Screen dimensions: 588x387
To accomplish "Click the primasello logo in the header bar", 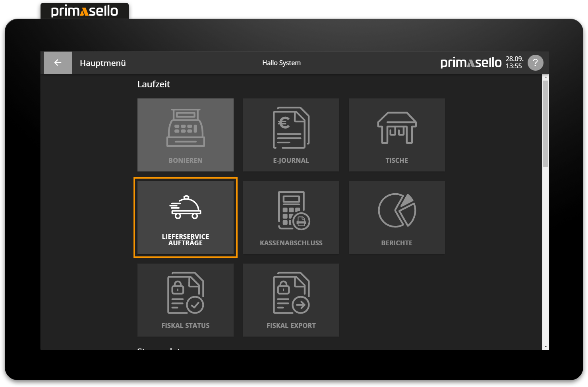I will click(471, 63).
